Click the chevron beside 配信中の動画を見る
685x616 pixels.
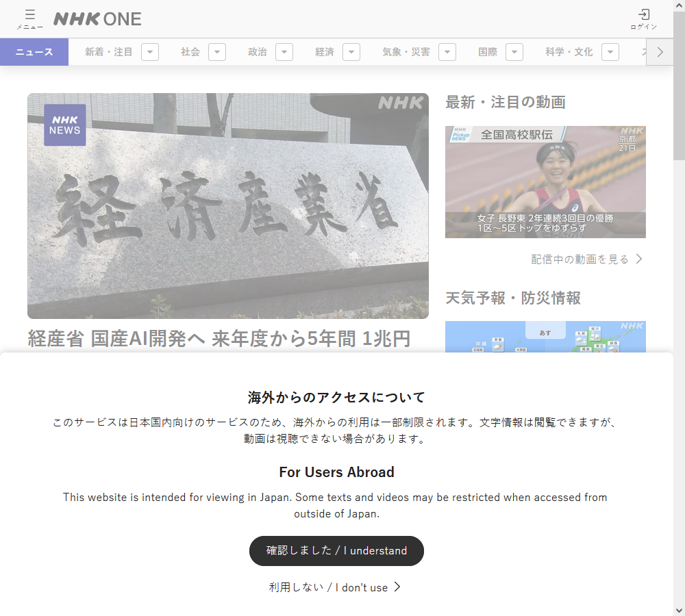point(639,259)
